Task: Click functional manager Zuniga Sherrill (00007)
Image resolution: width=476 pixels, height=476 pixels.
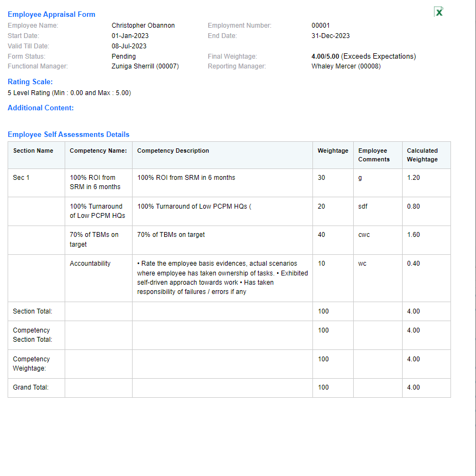Action: coord(145,66)
